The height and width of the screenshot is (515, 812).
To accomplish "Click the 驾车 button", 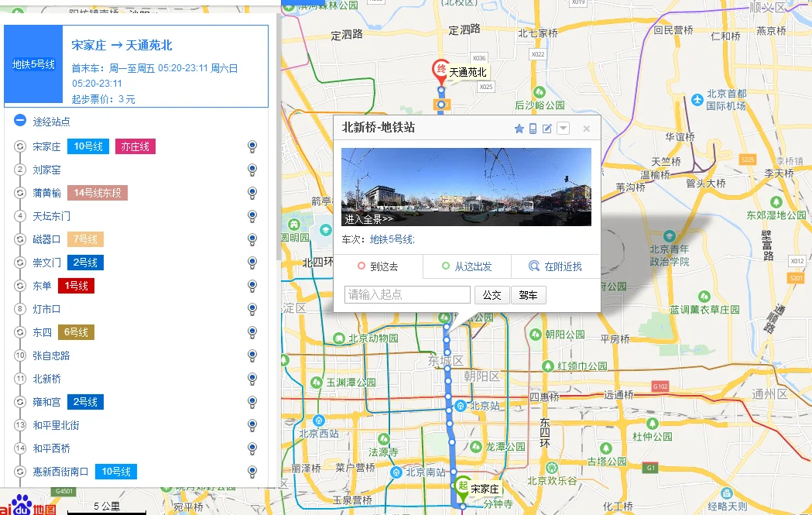I will 528,295.
